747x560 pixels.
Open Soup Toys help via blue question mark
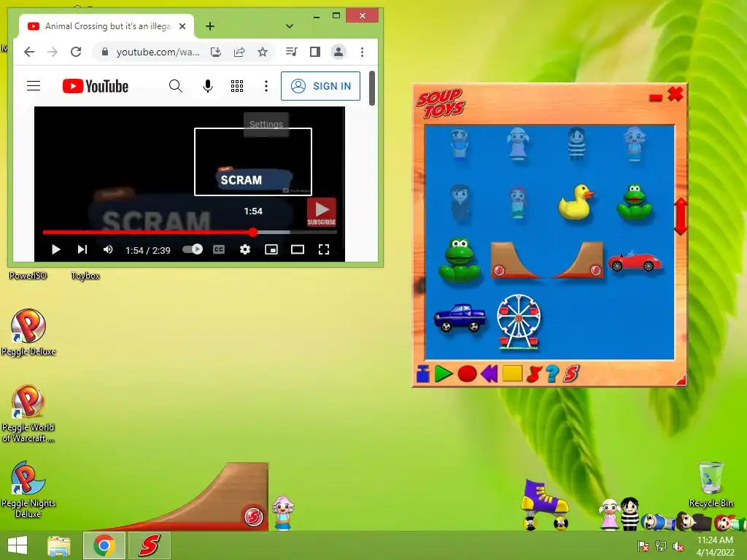pyautogui.click(x=552, y=374)
